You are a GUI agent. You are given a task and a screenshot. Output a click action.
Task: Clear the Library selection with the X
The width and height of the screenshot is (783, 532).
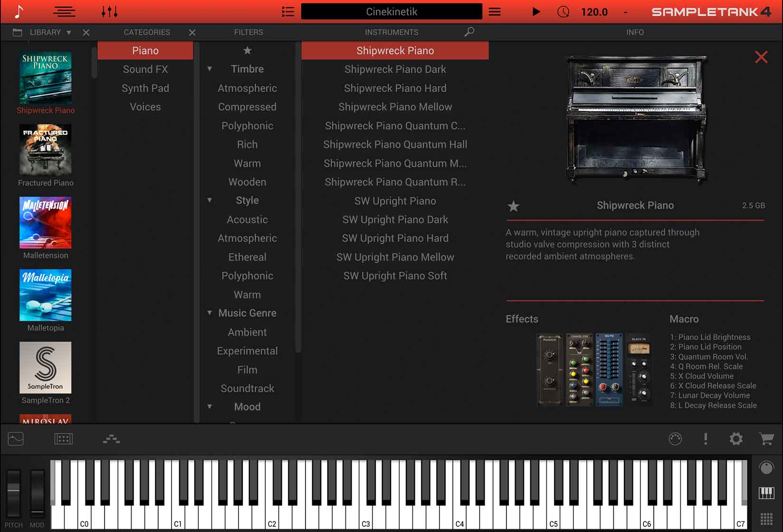click(x=86, y=32)
